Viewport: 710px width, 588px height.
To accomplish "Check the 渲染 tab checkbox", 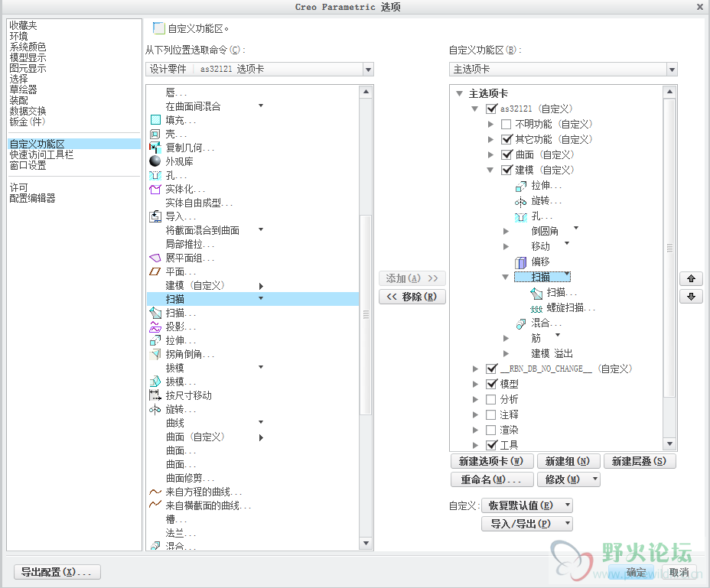I will 491,430.
